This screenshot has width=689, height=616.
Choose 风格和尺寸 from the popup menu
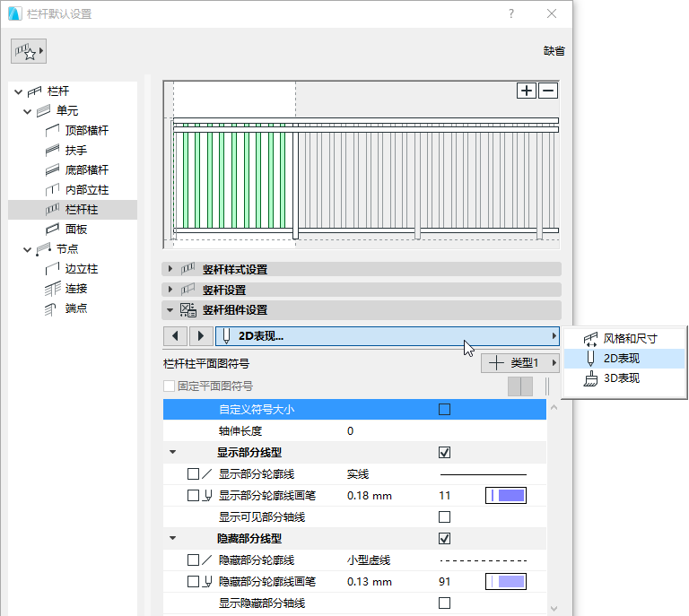point(624,339)
